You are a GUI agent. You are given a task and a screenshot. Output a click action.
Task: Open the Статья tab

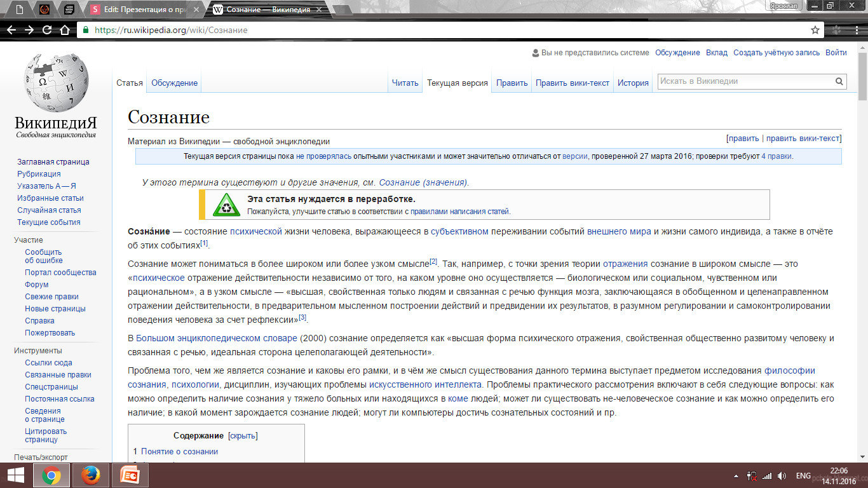pos(130,83)
